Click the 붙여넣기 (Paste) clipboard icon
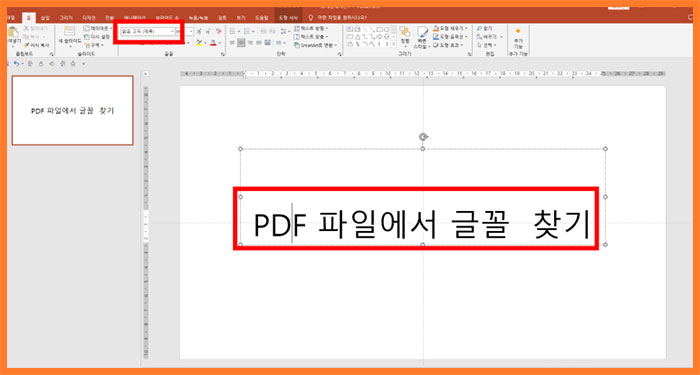 coord(12,33)
